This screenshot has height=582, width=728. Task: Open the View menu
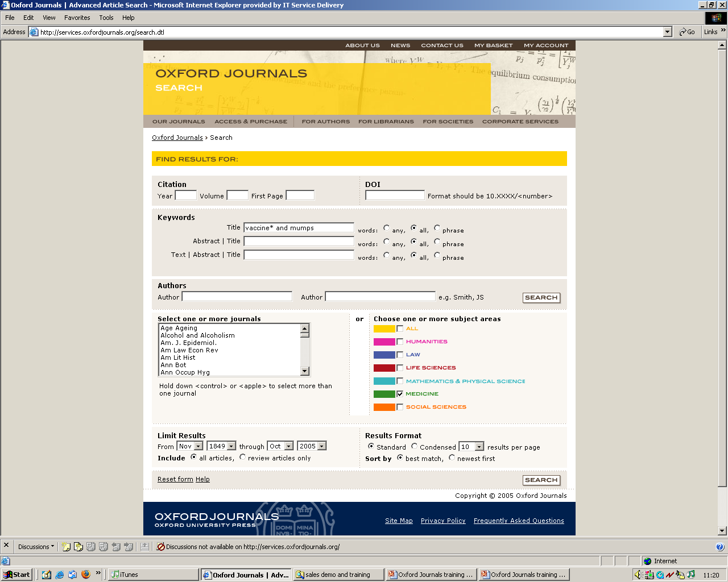point(49,18)
